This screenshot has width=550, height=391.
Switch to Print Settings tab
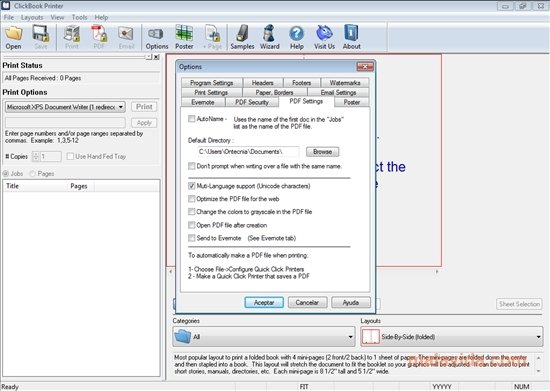(211, 93)
